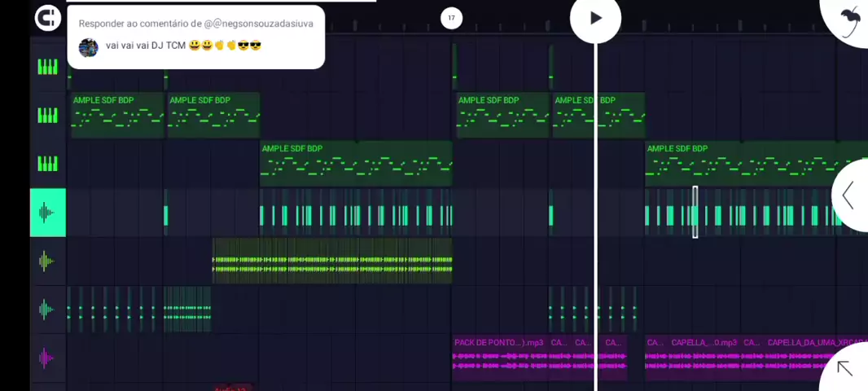Select the first AMPLE SDF BDP clip on track two
The width and height of the screenshot is (868, 391).
point(117,115)
